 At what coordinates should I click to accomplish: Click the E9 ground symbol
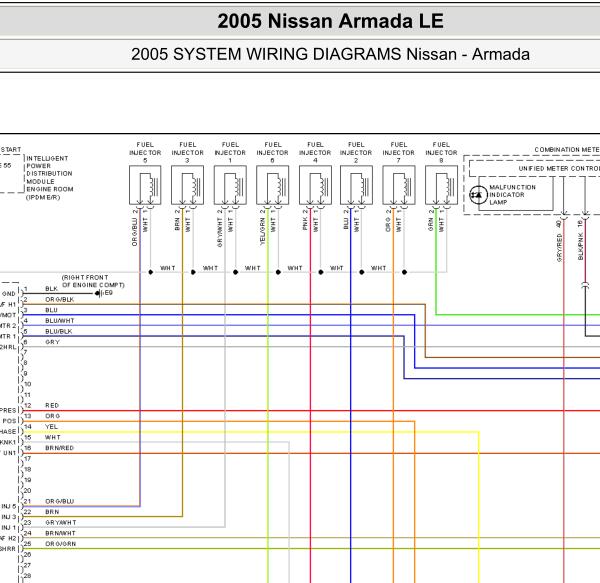(x=99, y=293)
